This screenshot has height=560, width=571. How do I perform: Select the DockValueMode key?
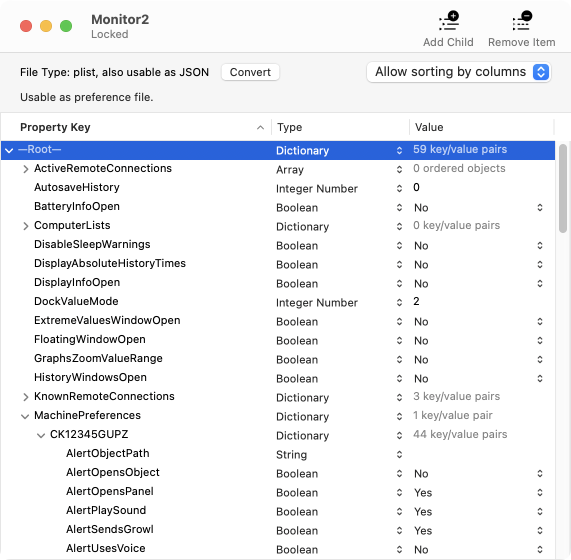(x=76, y=301)
